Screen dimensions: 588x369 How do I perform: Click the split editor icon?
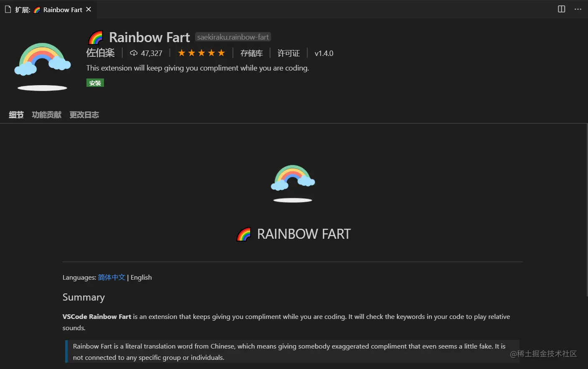pyautogui.click(x=562, y=9)
